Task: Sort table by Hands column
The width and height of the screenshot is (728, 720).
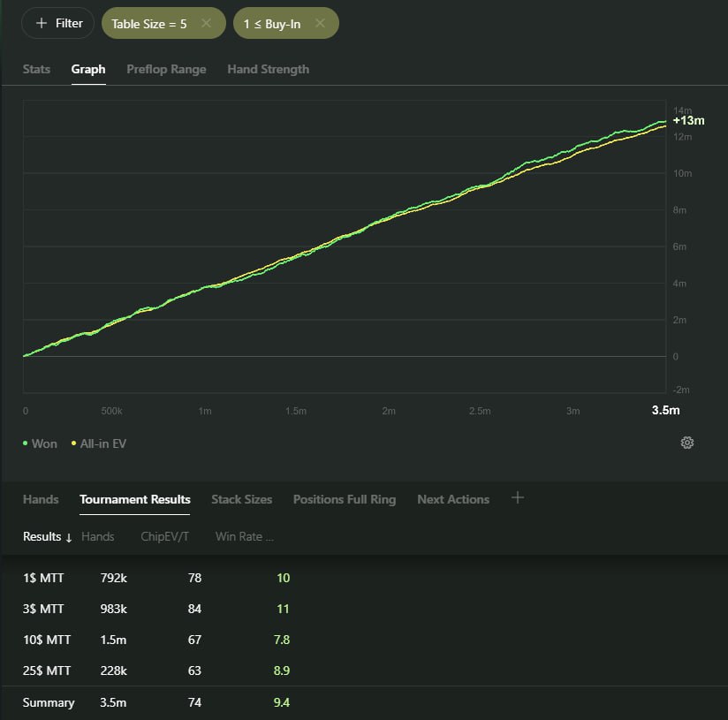Action: point(97,536)
